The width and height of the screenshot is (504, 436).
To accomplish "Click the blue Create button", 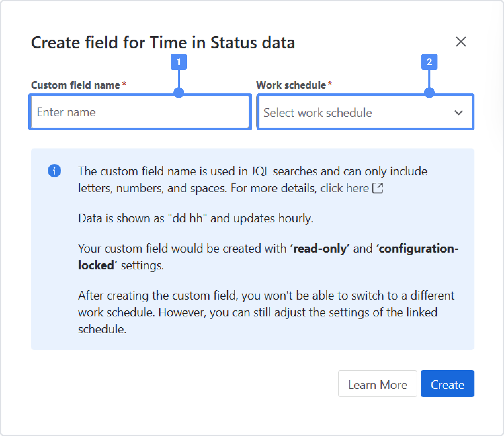I will (447, 384).
